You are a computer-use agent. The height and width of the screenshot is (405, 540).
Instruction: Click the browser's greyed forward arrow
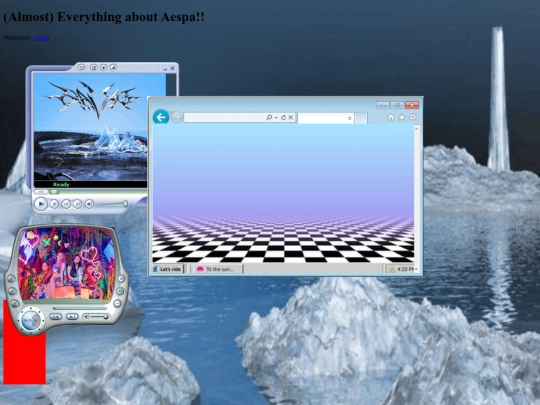(x=176, y=117)
